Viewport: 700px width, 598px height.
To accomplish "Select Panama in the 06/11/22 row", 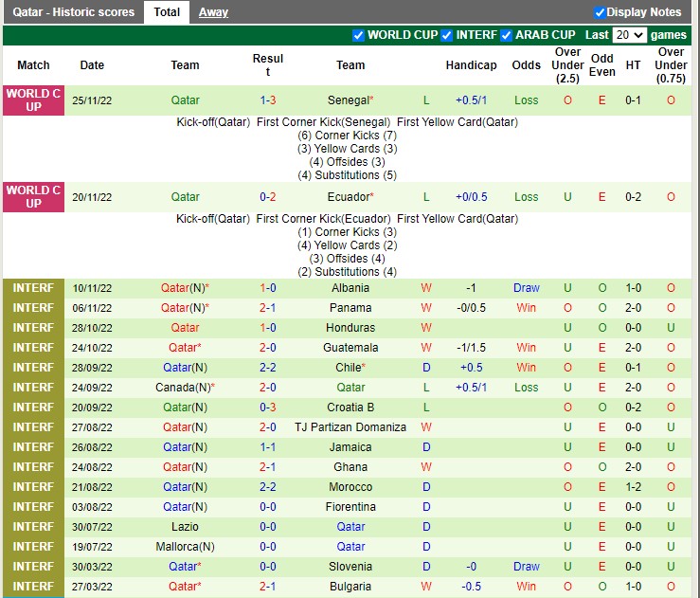I will pyautogui.click(x=350, y=308).
